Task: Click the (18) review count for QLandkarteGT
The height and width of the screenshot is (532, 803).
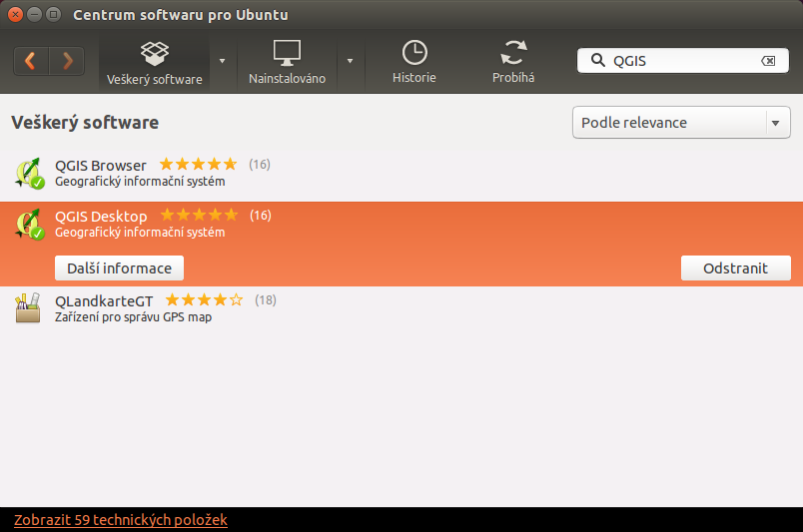Action: pyautogui.click(x=266, y=300)
